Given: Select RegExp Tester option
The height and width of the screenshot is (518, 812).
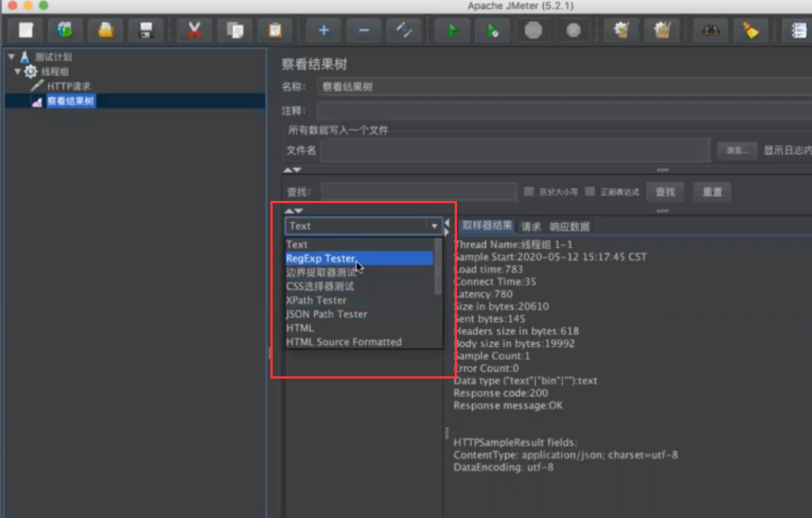Looking at the screenshot, I should (360, 258).
